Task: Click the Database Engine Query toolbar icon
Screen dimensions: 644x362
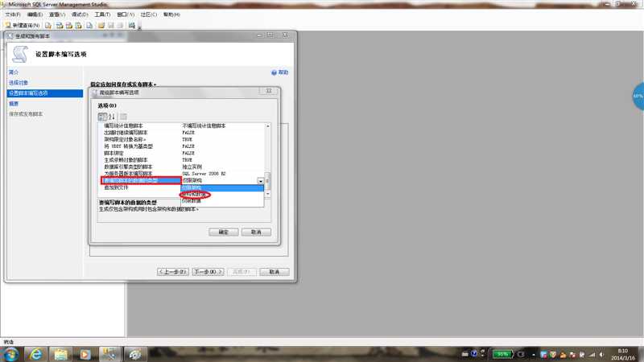Action: coord(48,26)
